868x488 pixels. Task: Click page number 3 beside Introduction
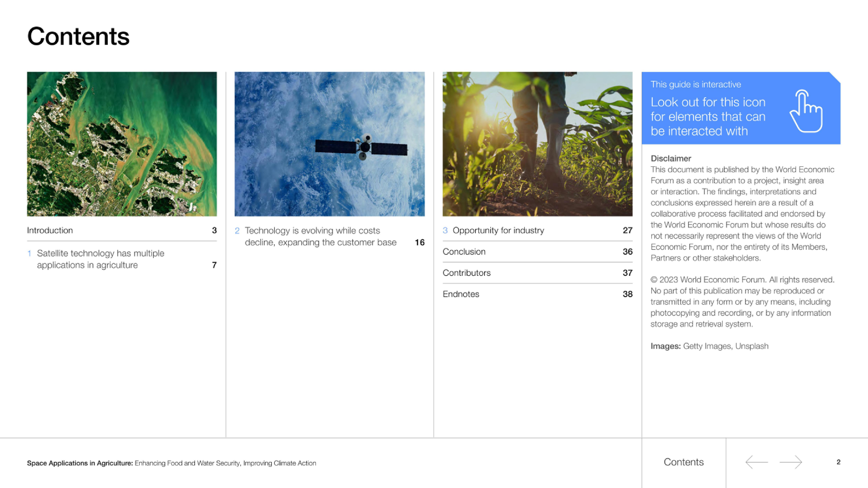[214, 230]
